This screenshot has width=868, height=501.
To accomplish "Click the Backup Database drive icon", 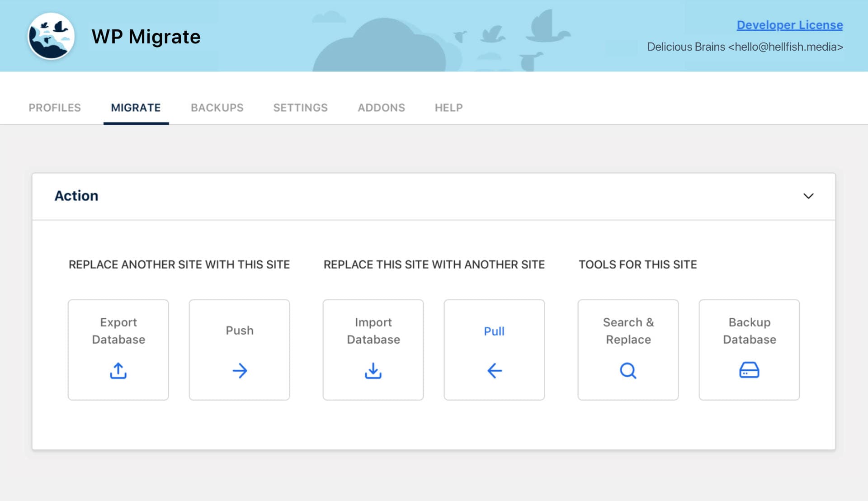I will 750,370.
